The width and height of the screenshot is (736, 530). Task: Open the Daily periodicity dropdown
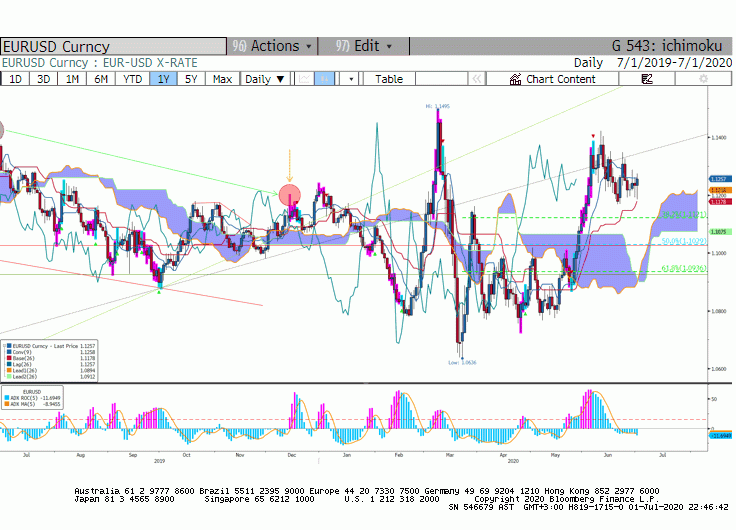pyautogui.click(x=265, y=79)
